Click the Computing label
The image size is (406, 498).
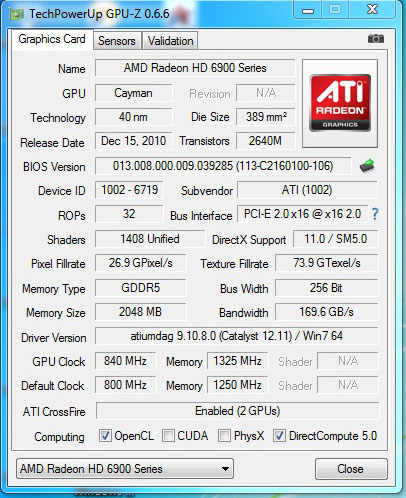59,437
